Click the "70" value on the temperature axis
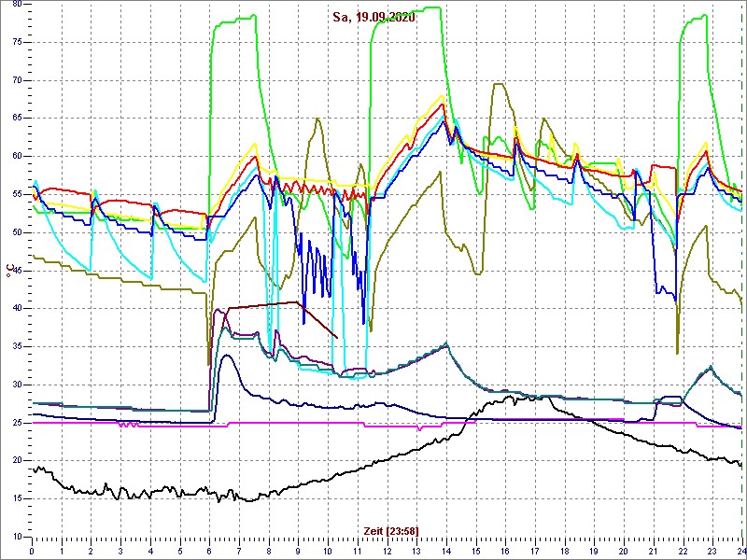Viewport: 747px width, 560px height. 15,80
